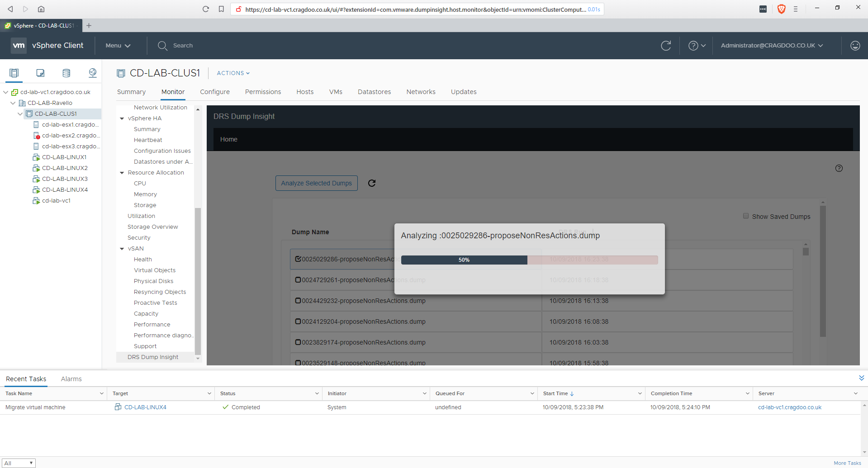Switch to the Updates tab
Viewport: 868px width, 468px height.
click(464, 92)
